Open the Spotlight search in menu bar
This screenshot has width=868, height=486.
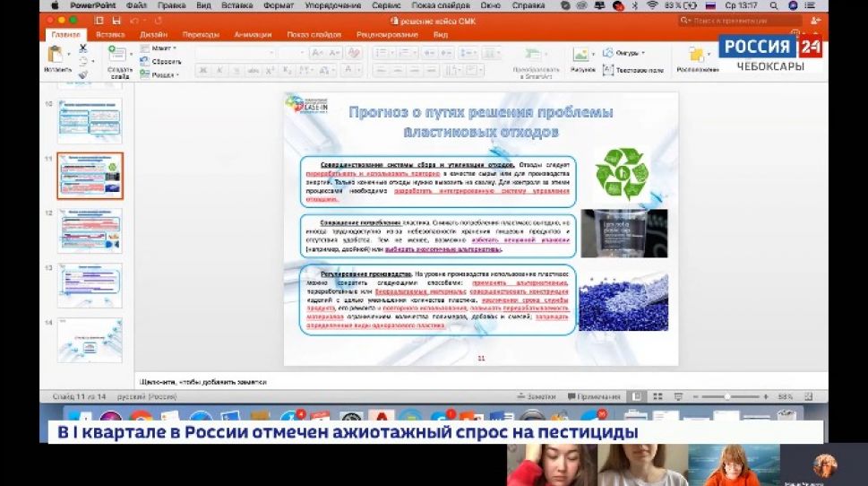coord(773,5)
